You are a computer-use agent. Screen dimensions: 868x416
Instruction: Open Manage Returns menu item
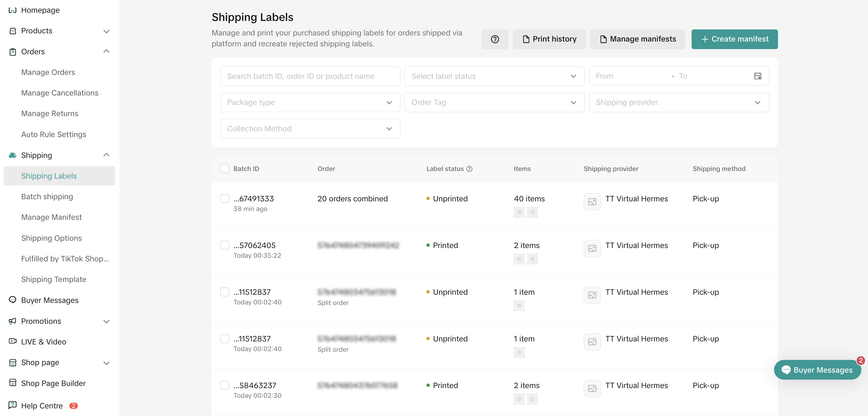point(49,114)
